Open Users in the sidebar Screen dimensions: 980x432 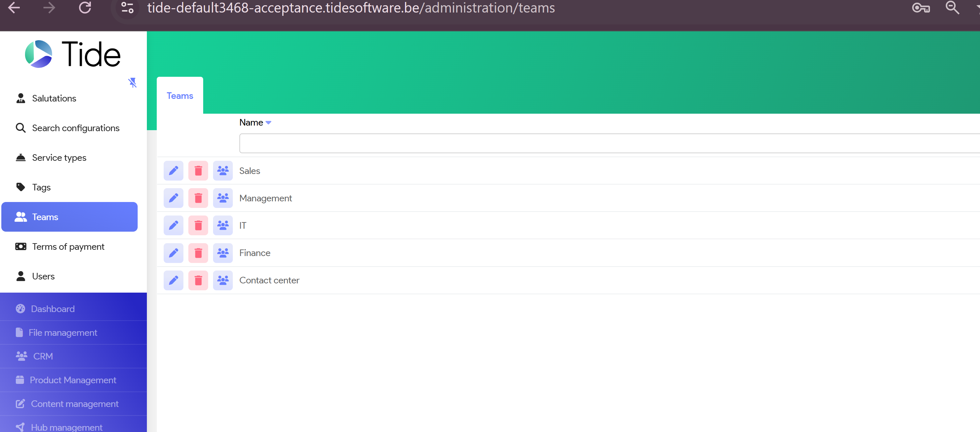coord(43,276)
